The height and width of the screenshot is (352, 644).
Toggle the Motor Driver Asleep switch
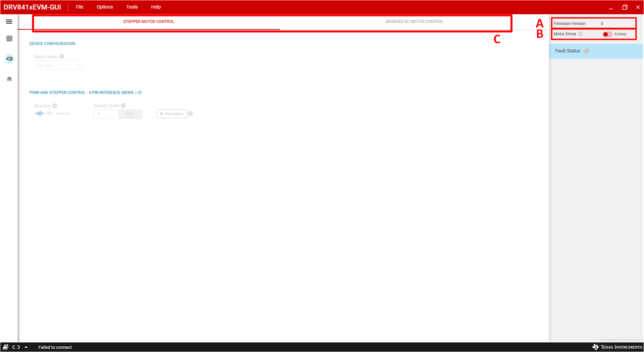coord(607,34)
